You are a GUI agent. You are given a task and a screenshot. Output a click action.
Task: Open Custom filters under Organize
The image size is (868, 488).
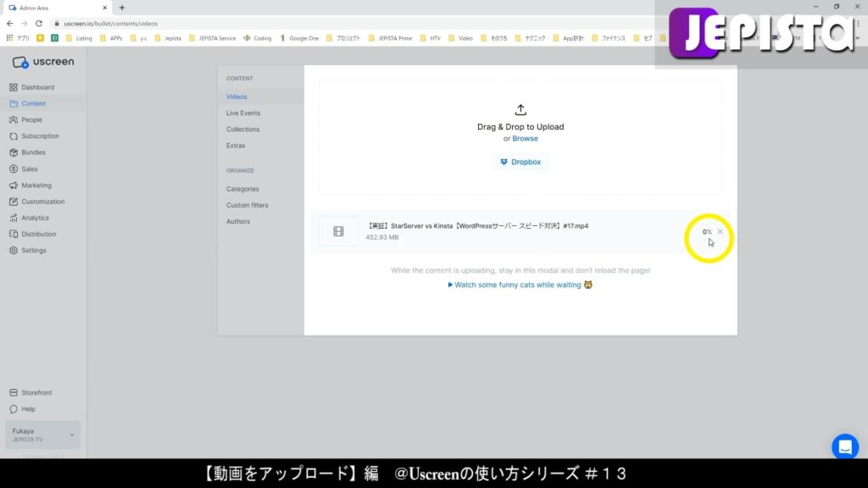(x=247, y=205)
